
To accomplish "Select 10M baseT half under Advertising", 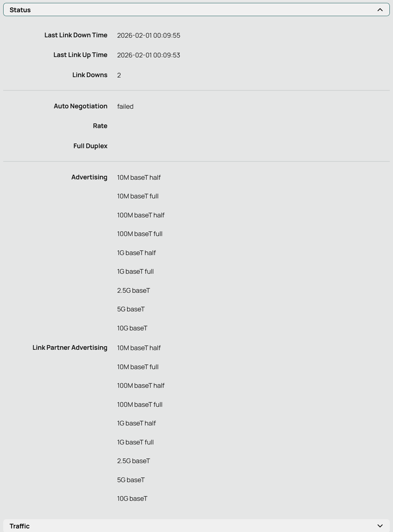I will click(139, 177).
